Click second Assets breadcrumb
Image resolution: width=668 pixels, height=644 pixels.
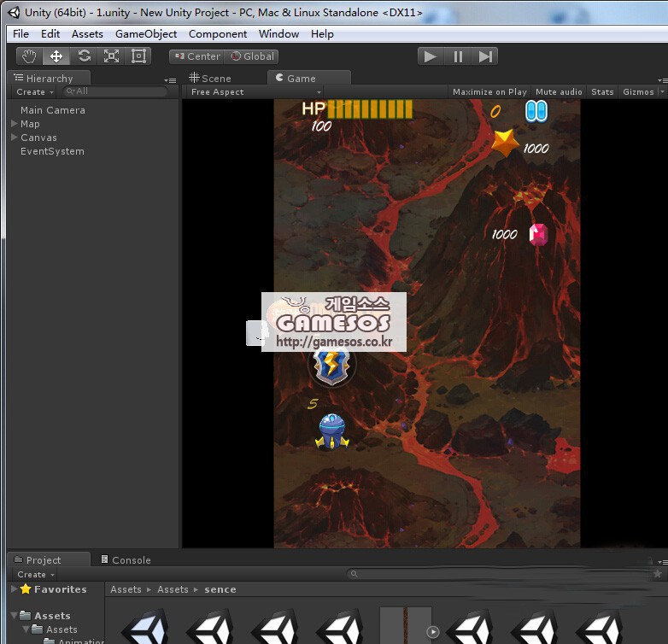[x=173, y=589]
